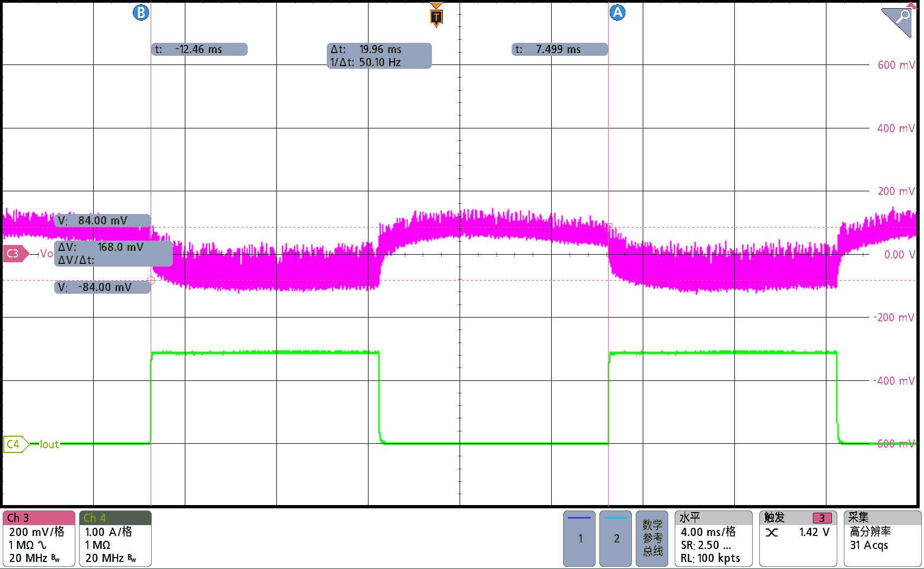Screen dimensions: 924x569
Task: Add math waveform 1 button
Action: point(579,538)
